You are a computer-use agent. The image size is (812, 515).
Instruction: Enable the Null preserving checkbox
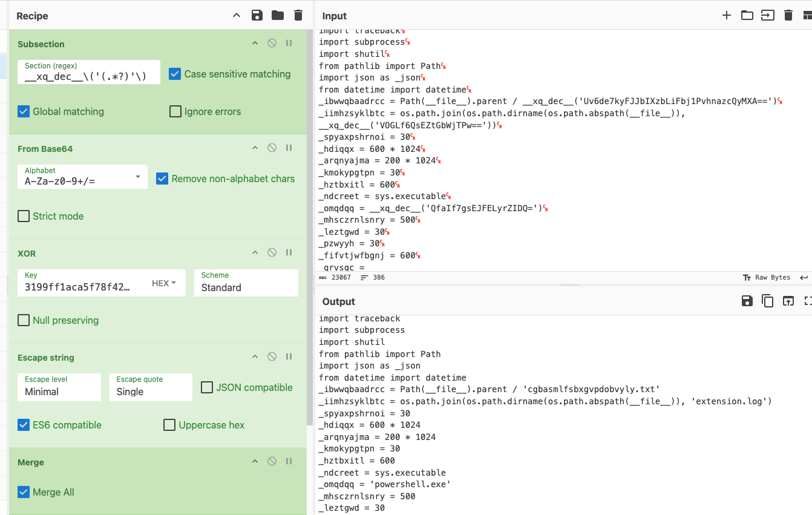coord(24,320)
